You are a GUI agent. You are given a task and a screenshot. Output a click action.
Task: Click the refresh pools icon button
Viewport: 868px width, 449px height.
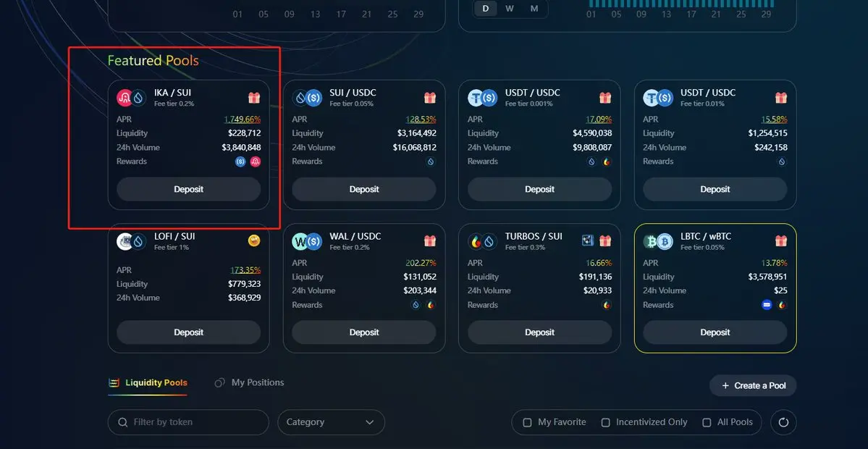tap(783, 422)
